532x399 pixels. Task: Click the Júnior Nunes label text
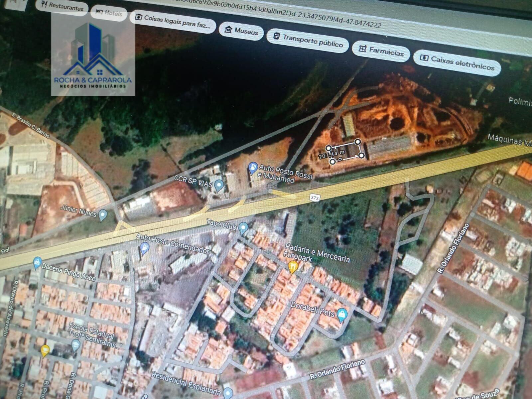click(x=78, y=211)
